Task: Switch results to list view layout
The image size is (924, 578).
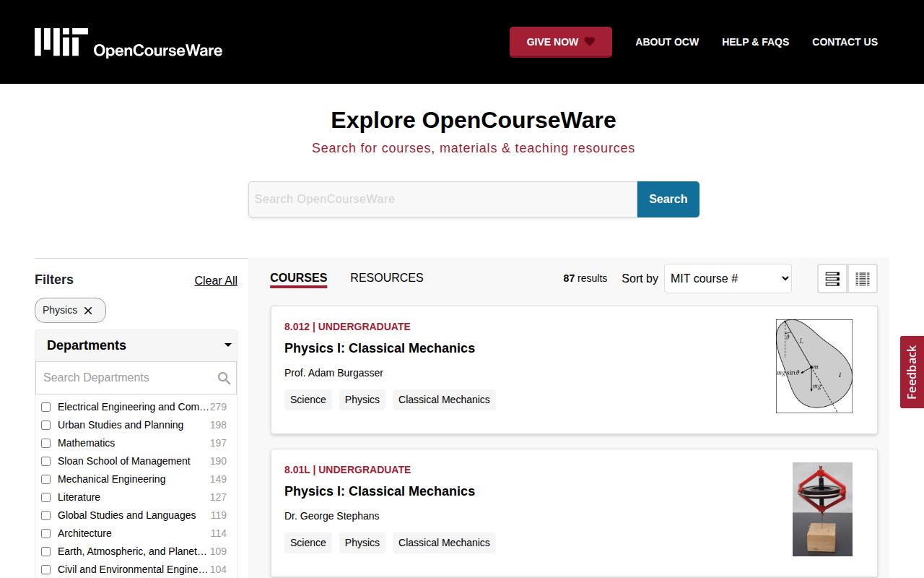Action: (832, 278)
